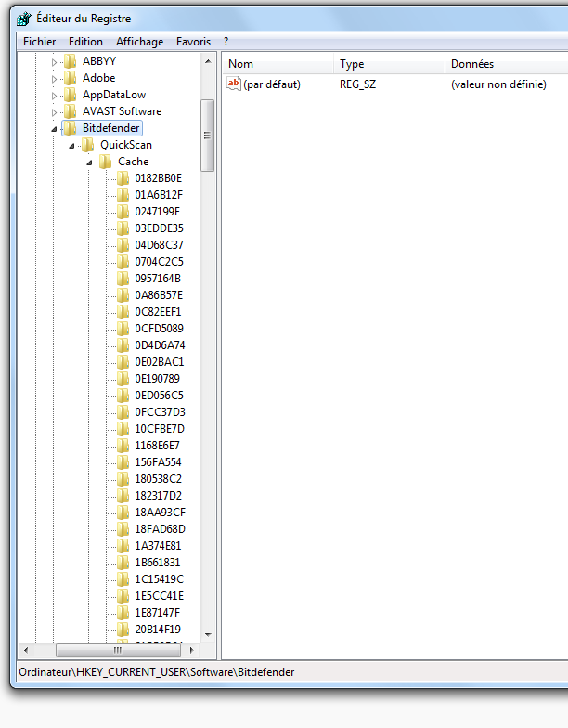The height and width of the screenshot is (728, 568).
Task: Sort by the Type column header
Action: click(389, 64)
